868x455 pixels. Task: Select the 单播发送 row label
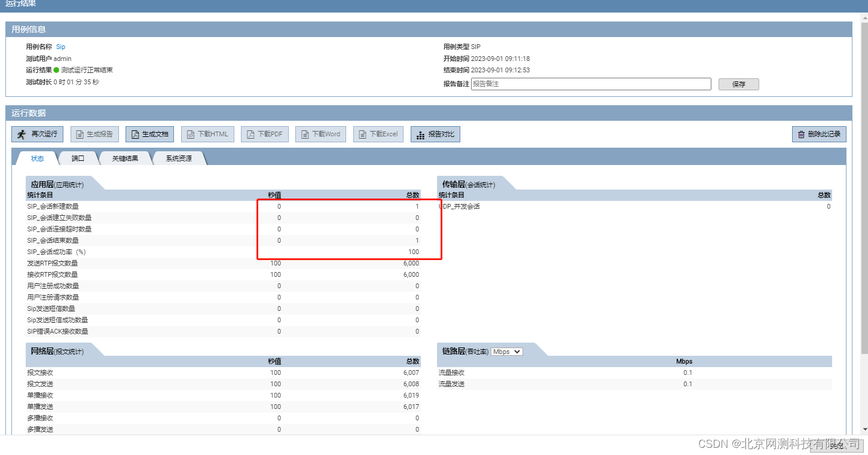click(x=40, y=407)
